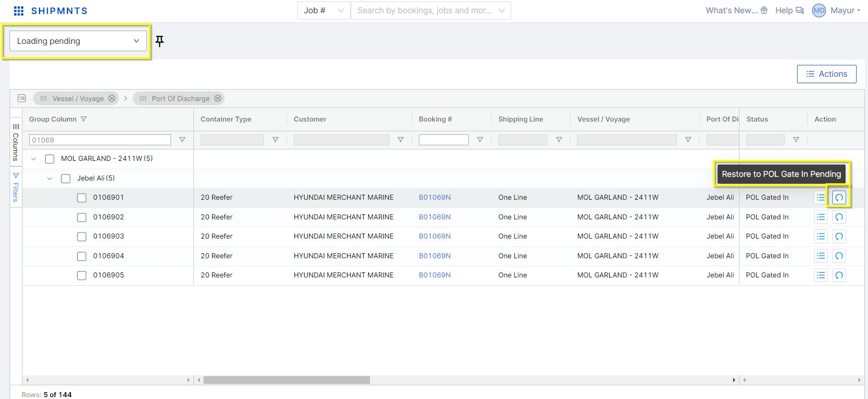868x399 pixels.
Task: Remove Port Of Discharge grouping chip
Action: 218,98
